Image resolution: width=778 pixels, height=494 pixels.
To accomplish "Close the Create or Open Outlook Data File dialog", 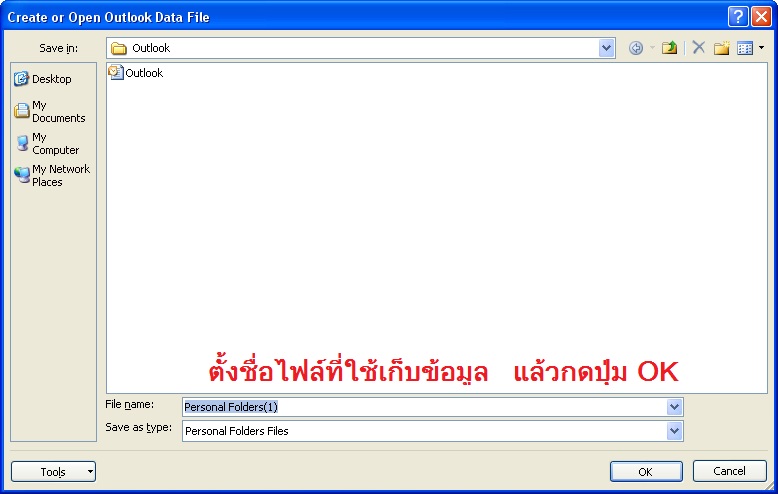I will point(761,17).
